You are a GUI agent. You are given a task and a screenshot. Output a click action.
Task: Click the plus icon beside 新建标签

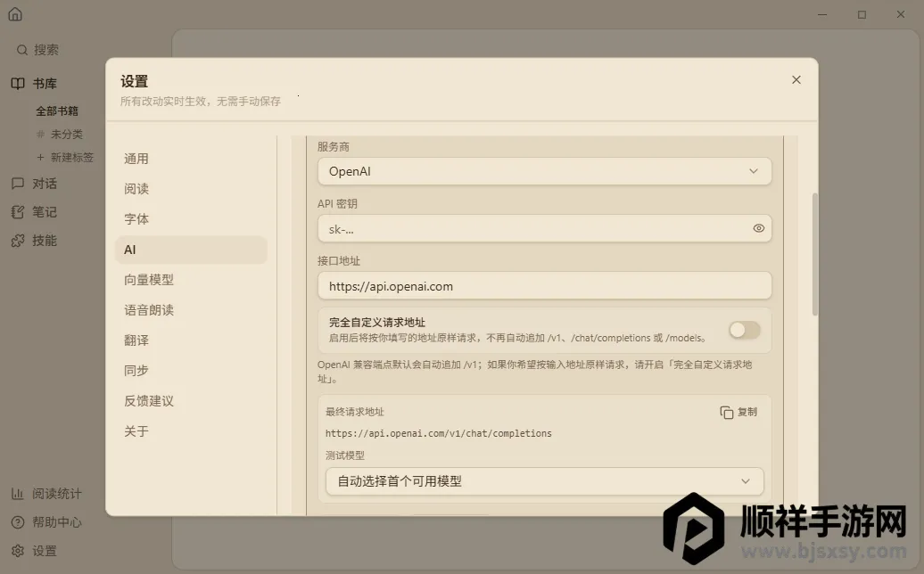(40, 157)
